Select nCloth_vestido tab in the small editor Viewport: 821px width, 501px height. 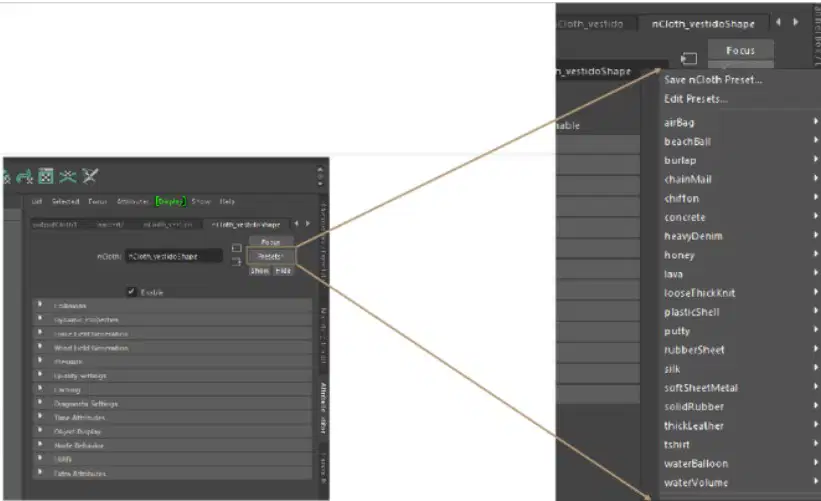168,225
